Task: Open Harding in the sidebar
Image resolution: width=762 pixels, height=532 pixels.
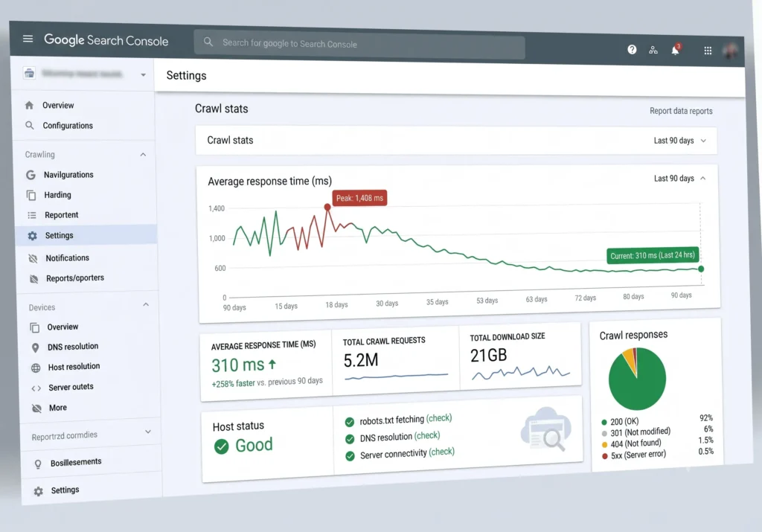Action: point(57,195)
